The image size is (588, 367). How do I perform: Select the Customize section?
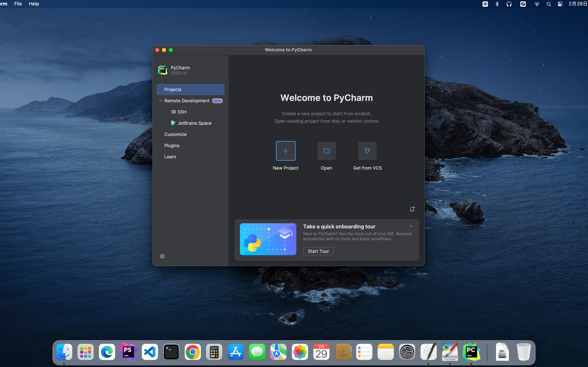point(175,134)
